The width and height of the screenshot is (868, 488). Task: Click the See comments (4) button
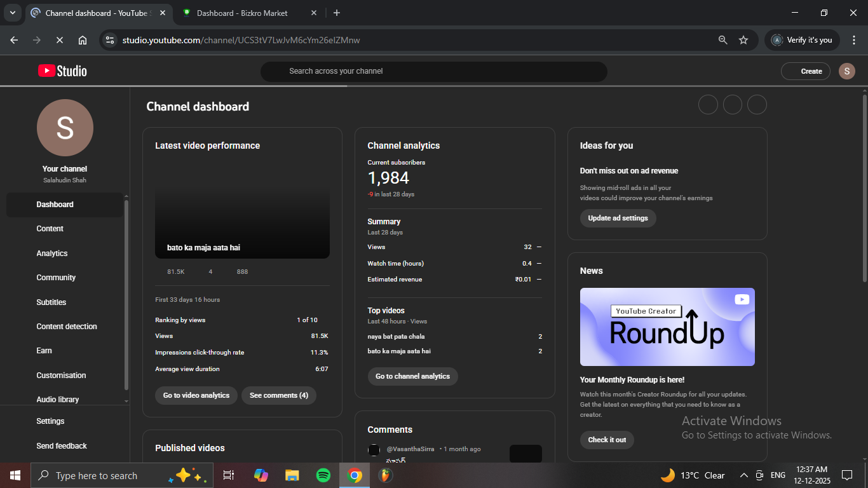pos(278,395)
